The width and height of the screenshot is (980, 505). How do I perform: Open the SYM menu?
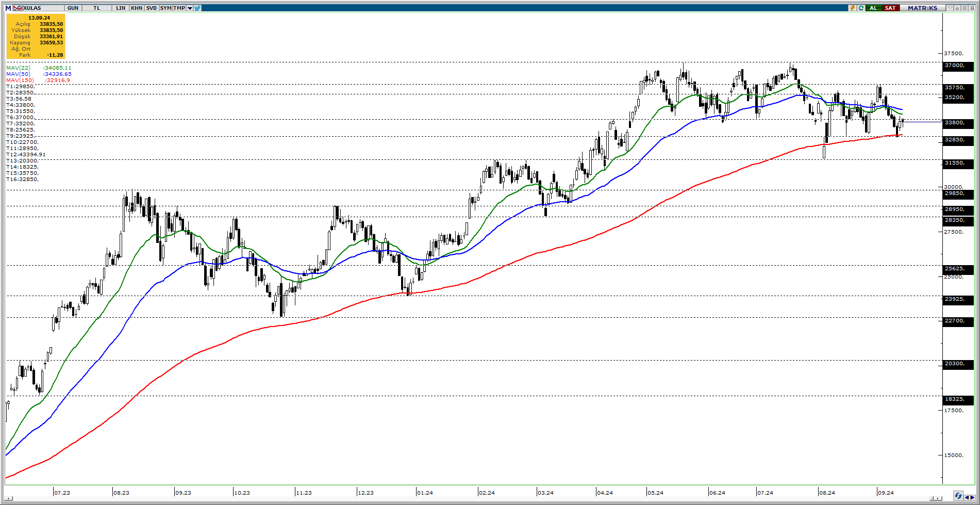(165, 8)
